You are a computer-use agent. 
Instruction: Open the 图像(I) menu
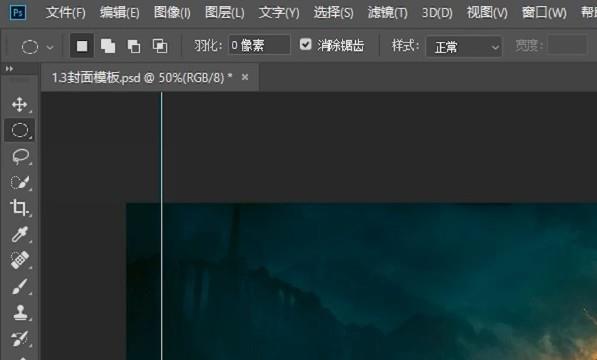172,13
